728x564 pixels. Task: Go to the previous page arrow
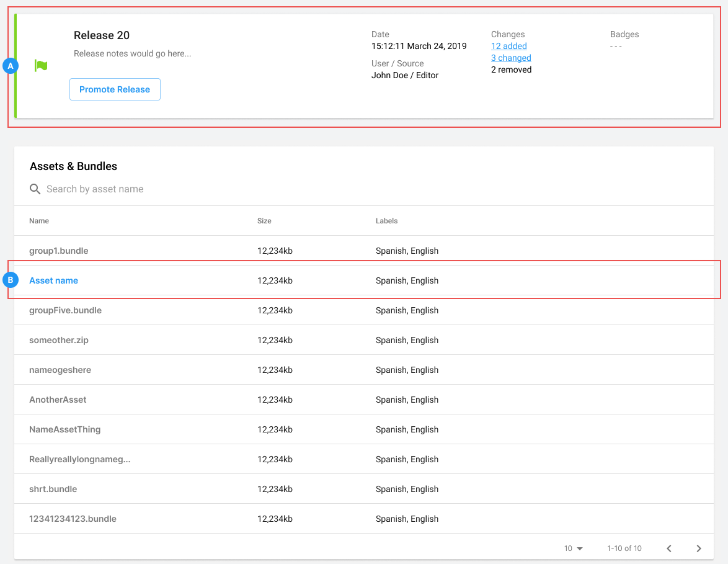(669, 548)
